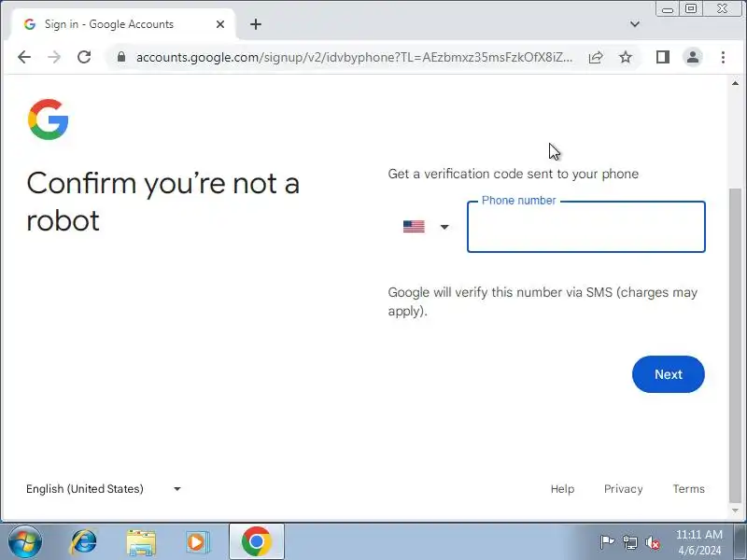Open the Terms link
Image resolution: width=747 pixels, height=560 pixels.
(x=689, y=489)
